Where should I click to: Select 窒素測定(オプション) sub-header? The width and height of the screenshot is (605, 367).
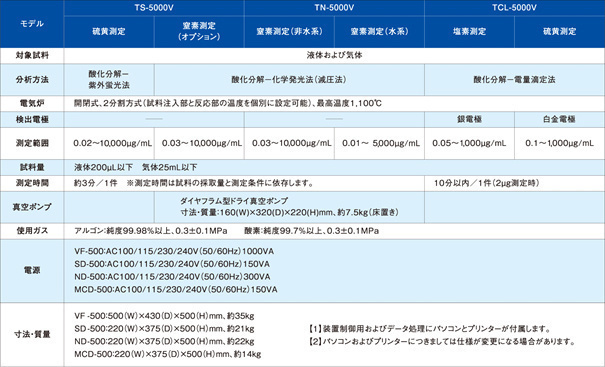tap(199, 32)
